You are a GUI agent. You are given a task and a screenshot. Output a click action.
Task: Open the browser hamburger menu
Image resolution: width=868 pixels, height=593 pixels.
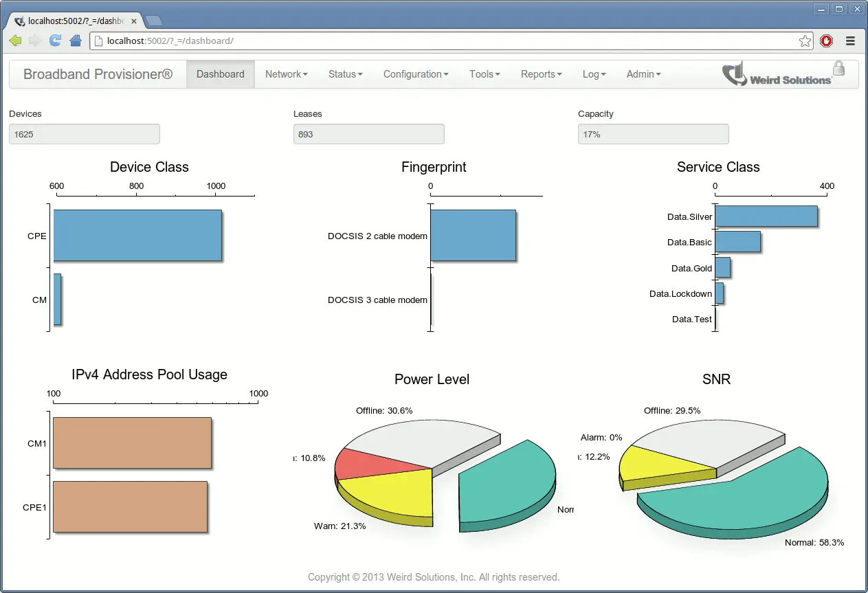pos(850,41)
